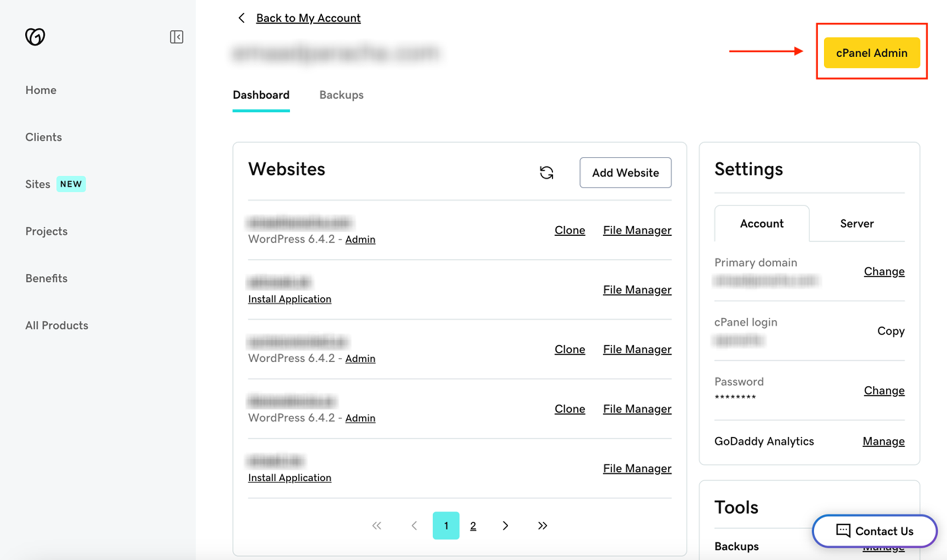Click the Add Website button
Viewport: 947px width, 560px height.
(x=625, y=173)
